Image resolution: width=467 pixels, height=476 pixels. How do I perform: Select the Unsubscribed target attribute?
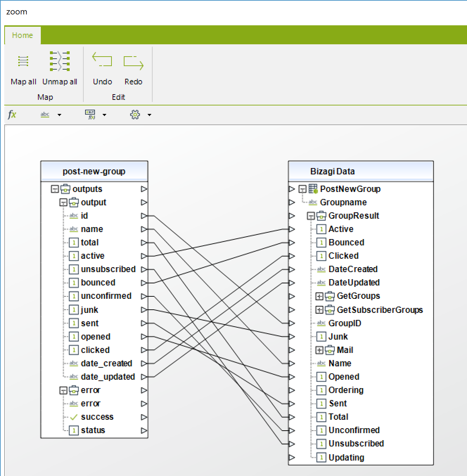(x=356, y=444)
